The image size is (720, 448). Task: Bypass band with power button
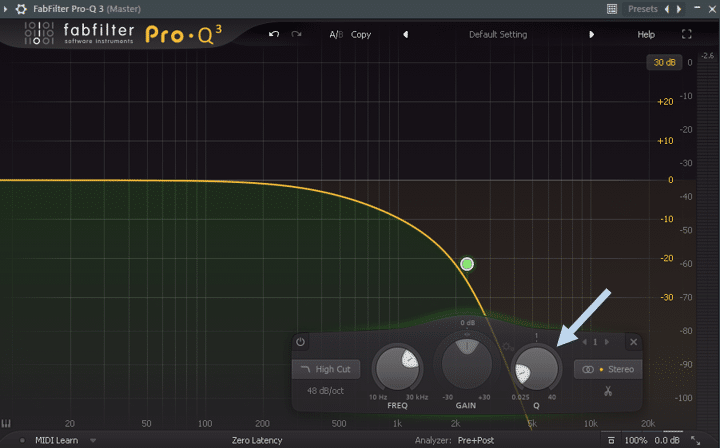[300, 342]
